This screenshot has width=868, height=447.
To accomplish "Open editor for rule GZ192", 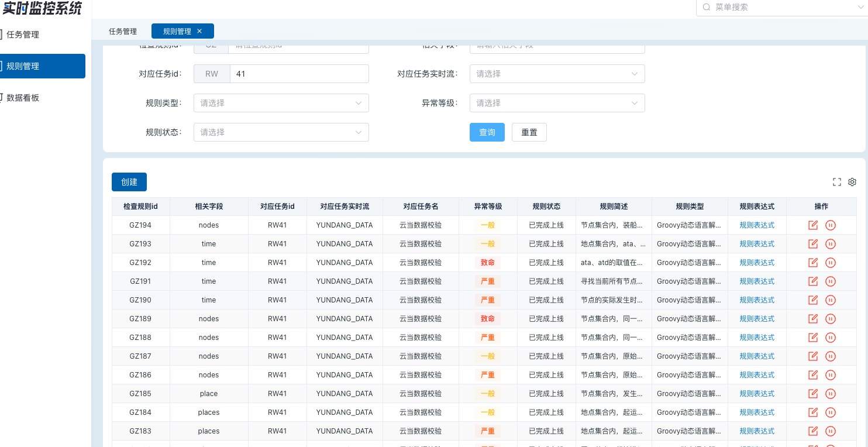I will 812,263.
